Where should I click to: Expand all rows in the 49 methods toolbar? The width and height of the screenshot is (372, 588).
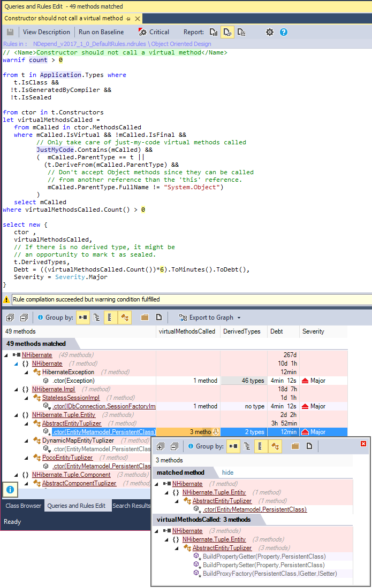click(10, 318)
